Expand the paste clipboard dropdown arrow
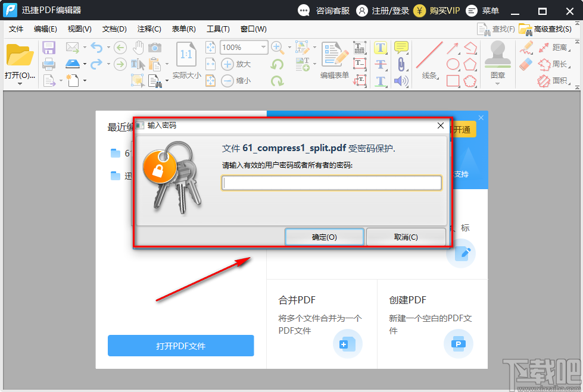Image resolution: width=583 pixels, height=392 pixels. pos(167,64)
